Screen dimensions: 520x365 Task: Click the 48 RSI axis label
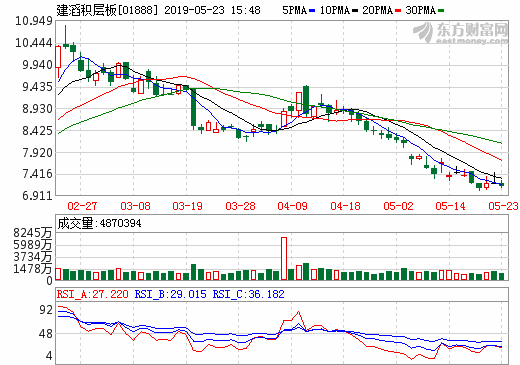pos(46,334)
